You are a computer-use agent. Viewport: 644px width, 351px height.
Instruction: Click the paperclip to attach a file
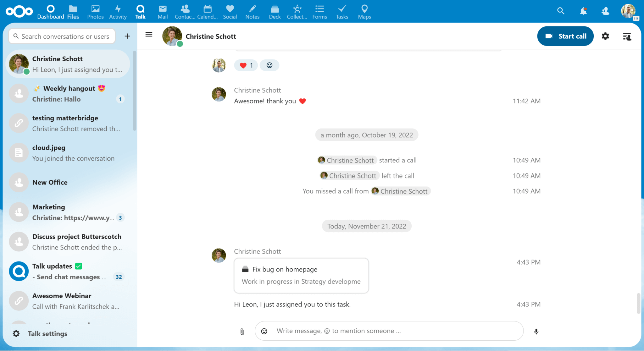[242, 331]
